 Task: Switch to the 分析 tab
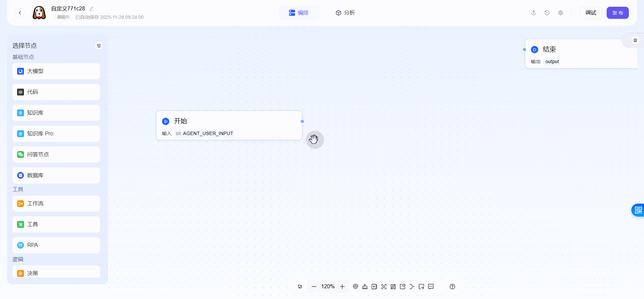point(345,13)
